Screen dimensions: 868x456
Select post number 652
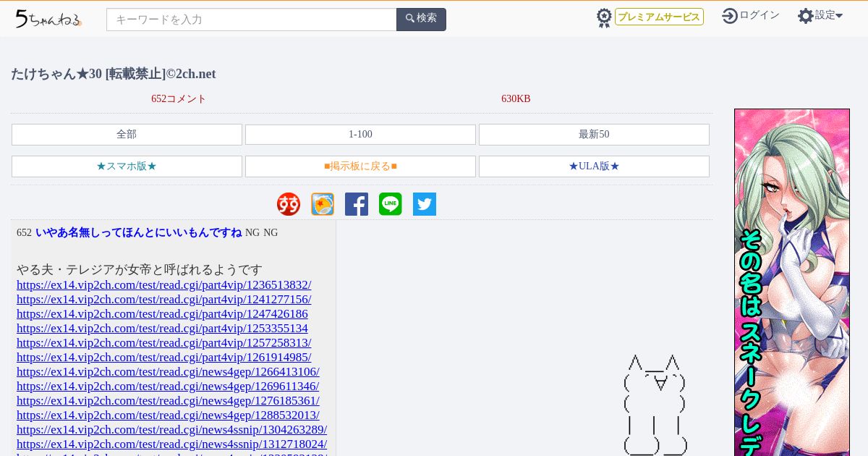tap(24, 233)
